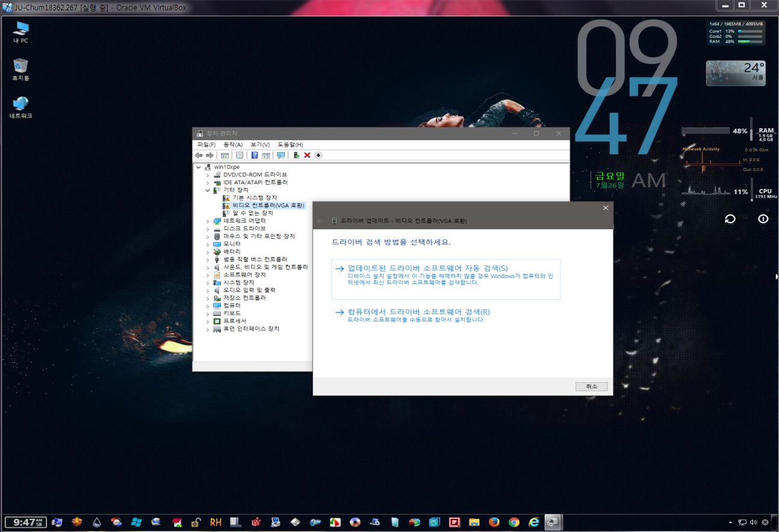The width and height of the screenshot is (779, 532).
Task: Click the red X uninstall device icon
Action: [x=307, y=155]
